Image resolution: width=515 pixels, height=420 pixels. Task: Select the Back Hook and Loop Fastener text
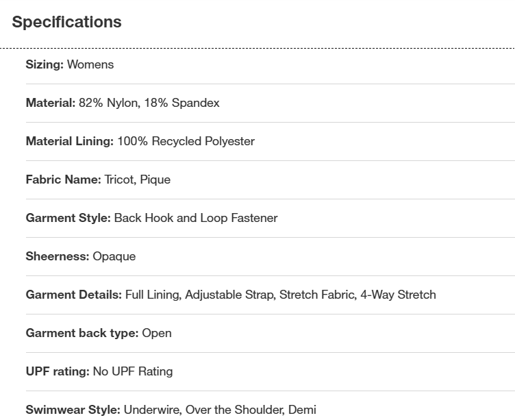[x=196, y=218]
